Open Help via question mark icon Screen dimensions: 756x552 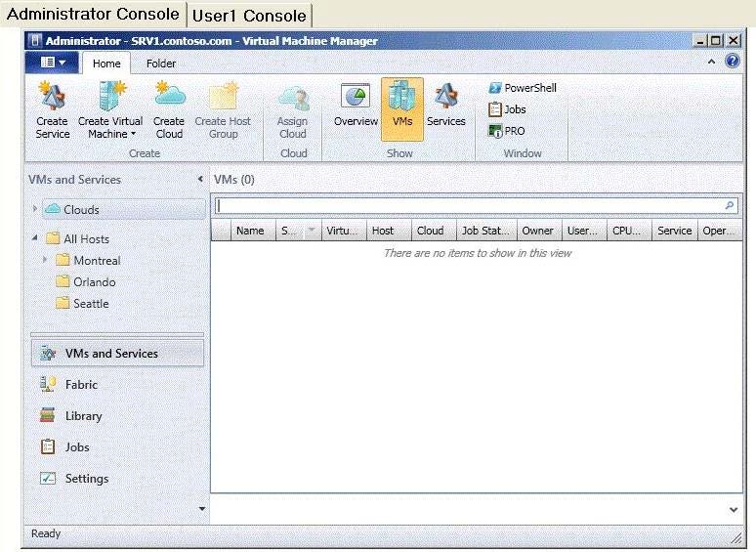coord(732,62)
